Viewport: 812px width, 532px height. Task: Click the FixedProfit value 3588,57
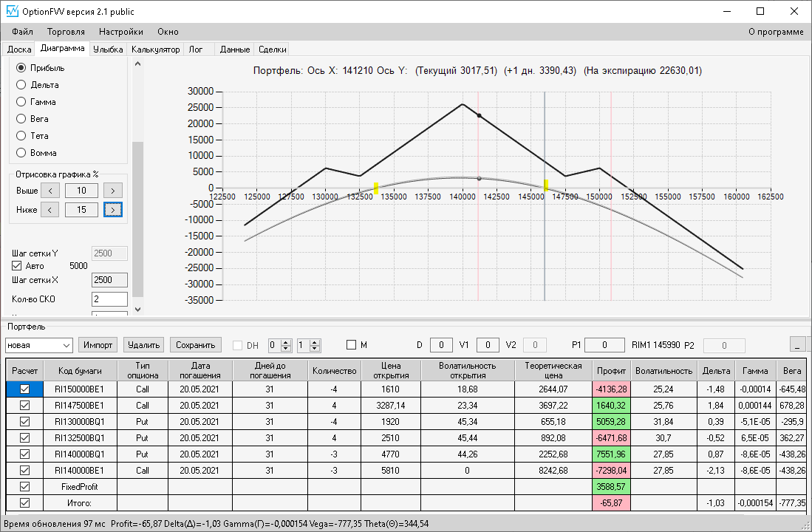pos(611,486)
